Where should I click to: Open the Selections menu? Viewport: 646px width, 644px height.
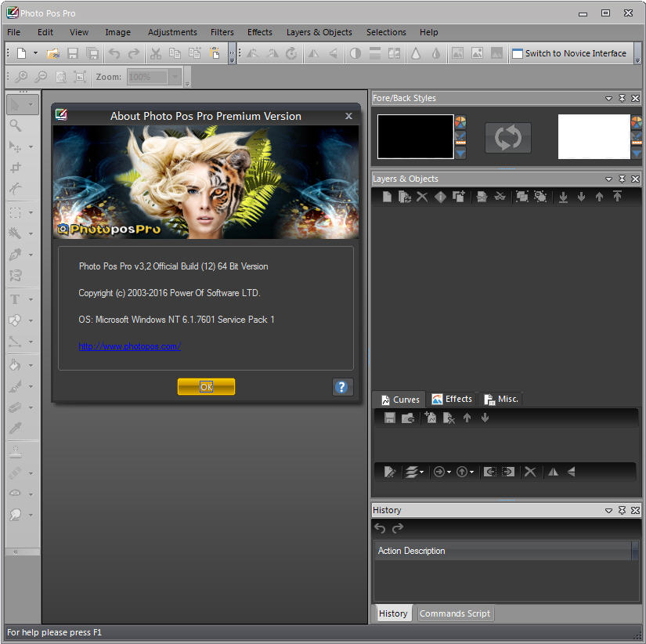coord(386,32)
